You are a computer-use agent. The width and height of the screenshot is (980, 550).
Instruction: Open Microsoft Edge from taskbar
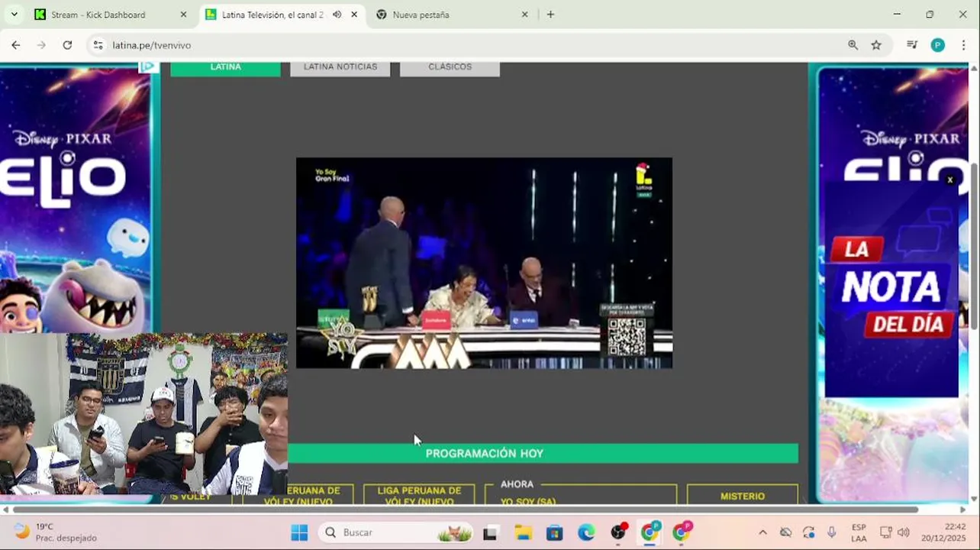586,532
